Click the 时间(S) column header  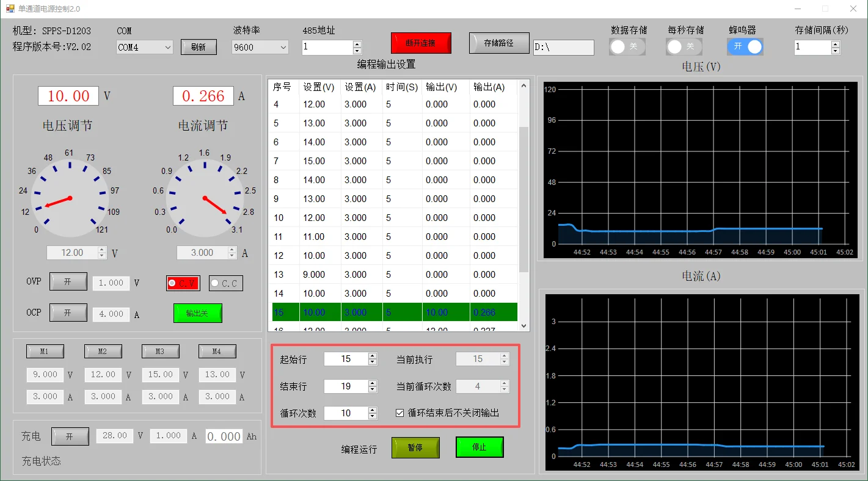coord(402,87)
